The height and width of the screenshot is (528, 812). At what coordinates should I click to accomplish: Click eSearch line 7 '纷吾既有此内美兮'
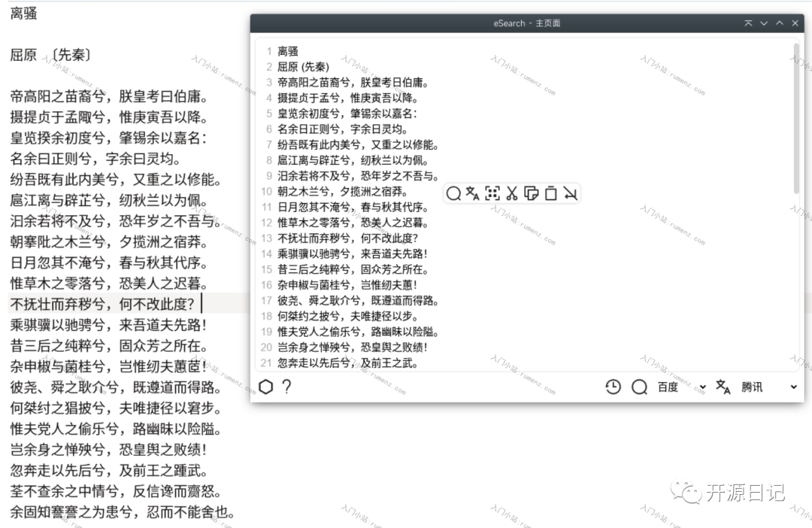pyautogui.click(x=319, y=144)
